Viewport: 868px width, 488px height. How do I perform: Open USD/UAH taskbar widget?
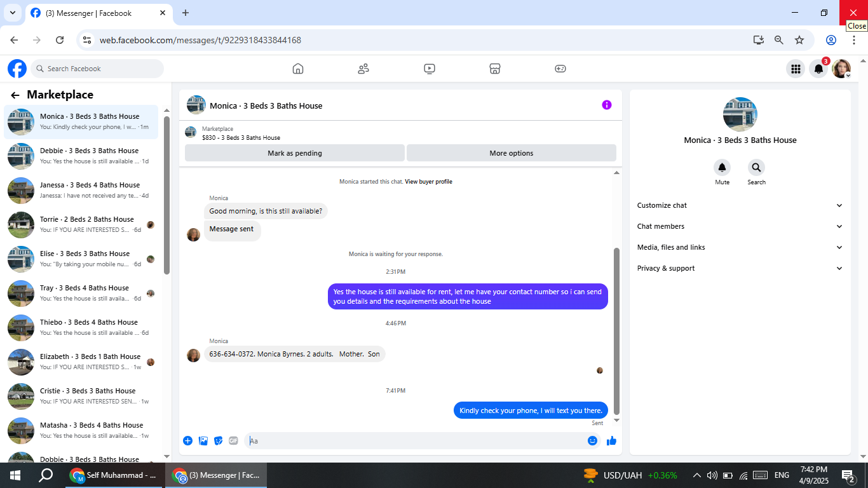630,475
